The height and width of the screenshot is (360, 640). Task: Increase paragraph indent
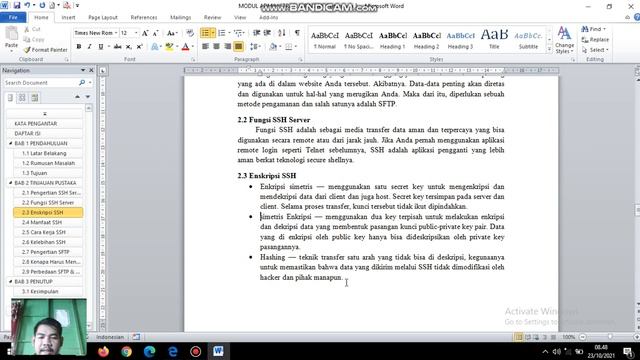tap(267, 33)
